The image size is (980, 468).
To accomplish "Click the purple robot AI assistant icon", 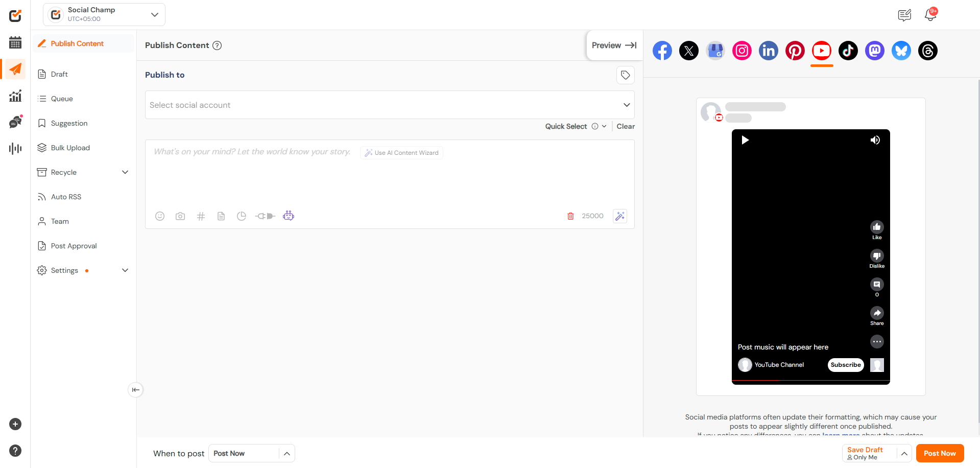I will [x=289, y=216].
